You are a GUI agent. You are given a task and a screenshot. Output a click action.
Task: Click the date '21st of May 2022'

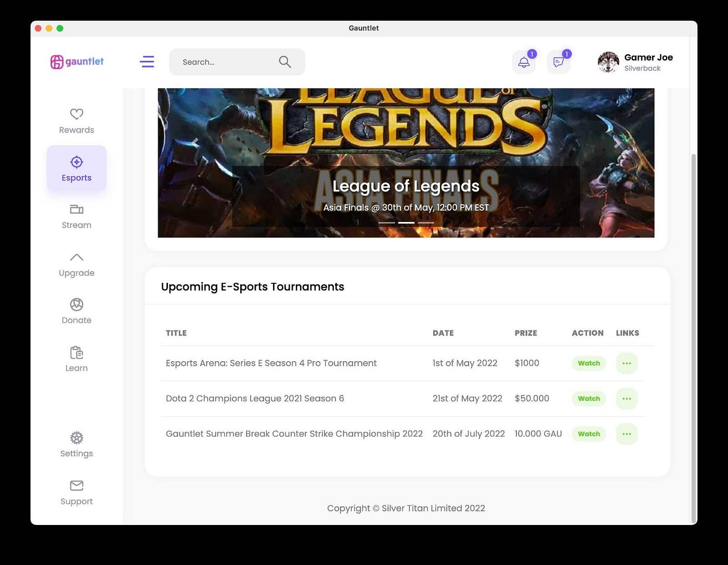[x=467, y=399]
